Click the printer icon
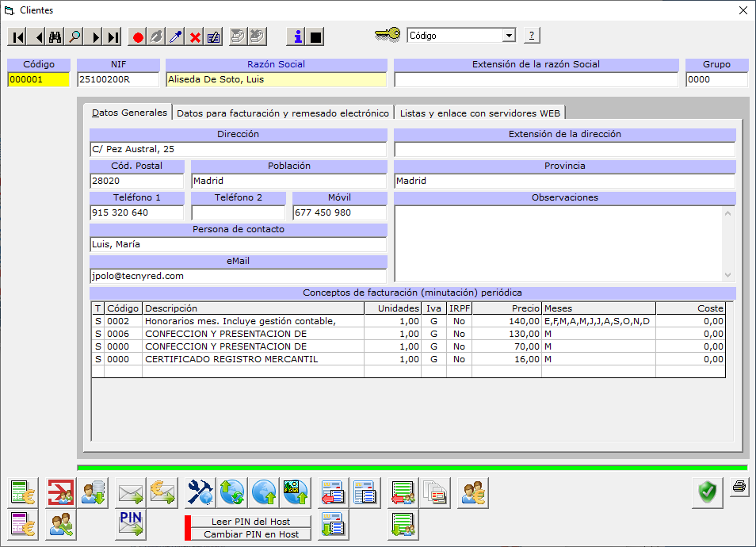The height and width of the screenshot is (547, 756). click(739, 487)
